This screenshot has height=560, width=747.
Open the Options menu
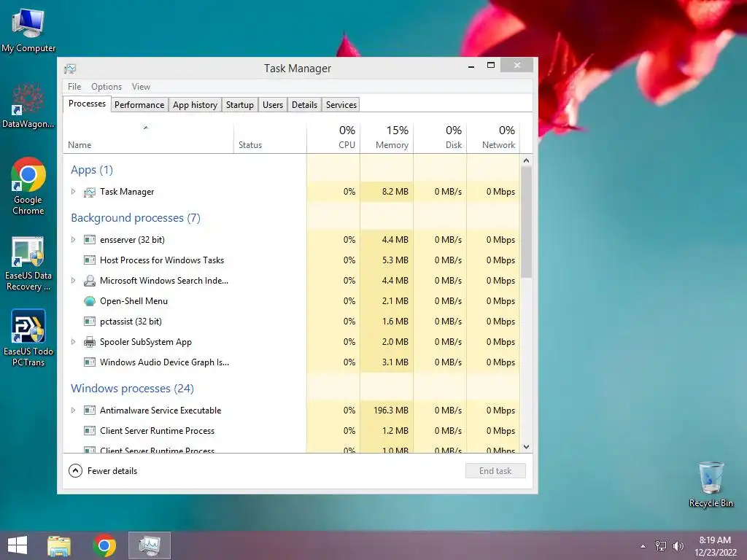pyautogui.click(x=107, y=87)
